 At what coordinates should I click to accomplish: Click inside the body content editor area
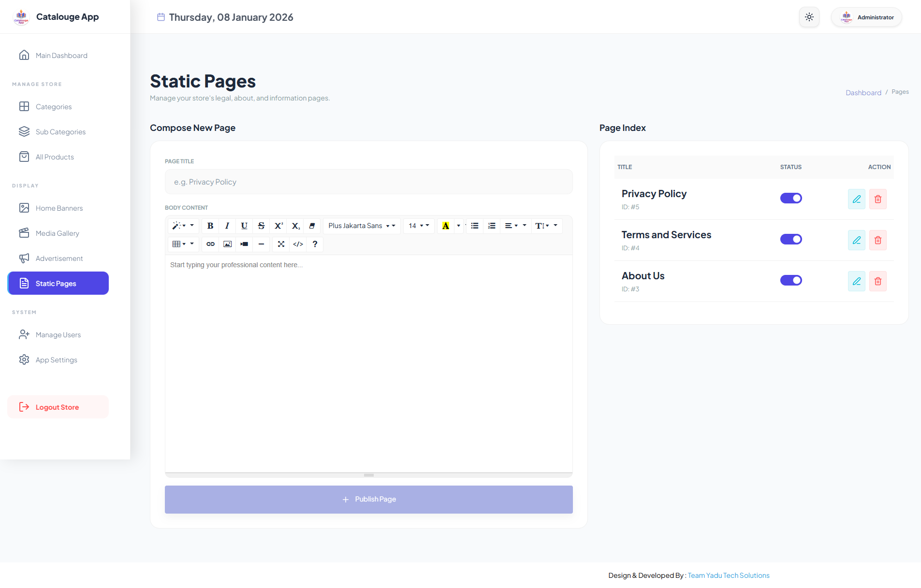pyautogui.click(x=369, y=363)
